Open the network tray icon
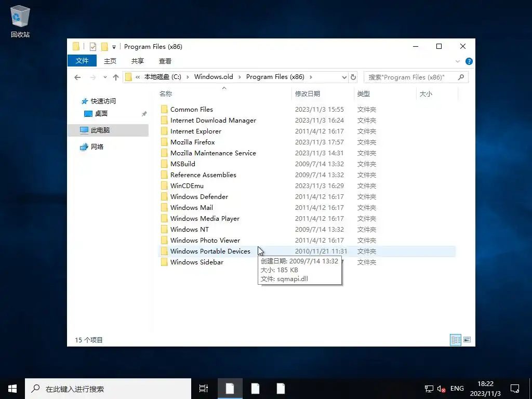This screenshot has height=399, width=532. coord(429,389)
